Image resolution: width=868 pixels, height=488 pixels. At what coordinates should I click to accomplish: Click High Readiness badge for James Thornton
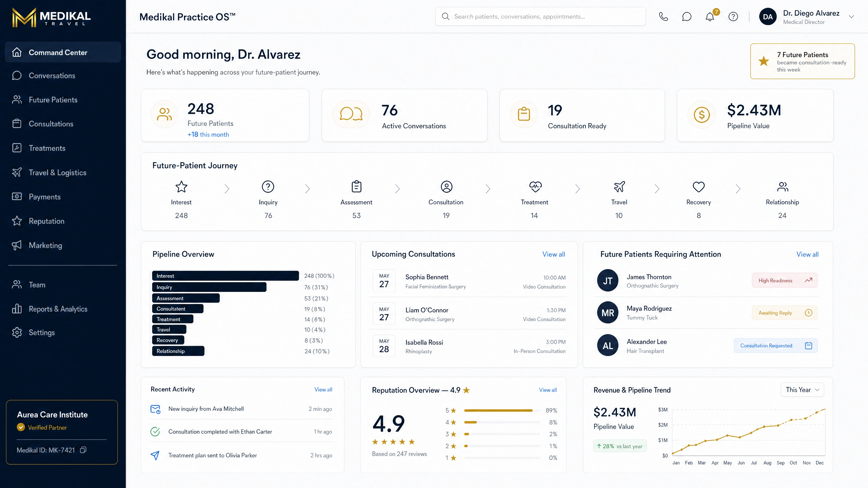785,280
